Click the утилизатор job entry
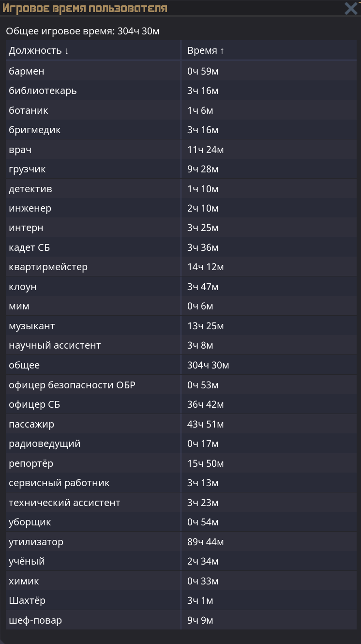Viewport: 361px width, 644px height. pos(36,542)
